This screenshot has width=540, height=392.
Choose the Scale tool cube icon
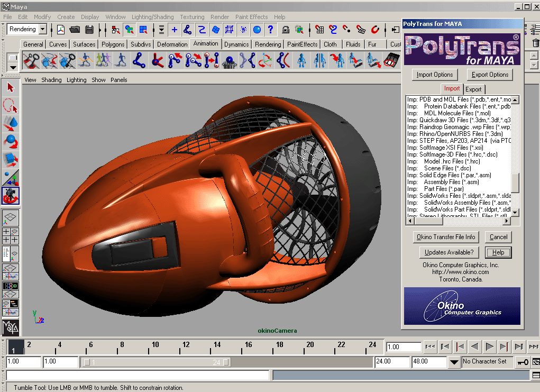pyautogui.click(x=11, y=159)
